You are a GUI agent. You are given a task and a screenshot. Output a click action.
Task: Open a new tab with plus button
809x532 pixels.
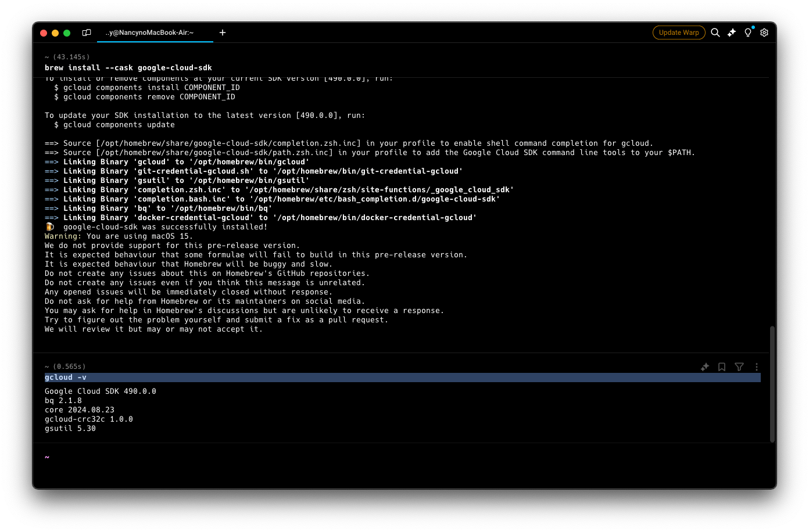pyautogui.click(x=223, y=33)
